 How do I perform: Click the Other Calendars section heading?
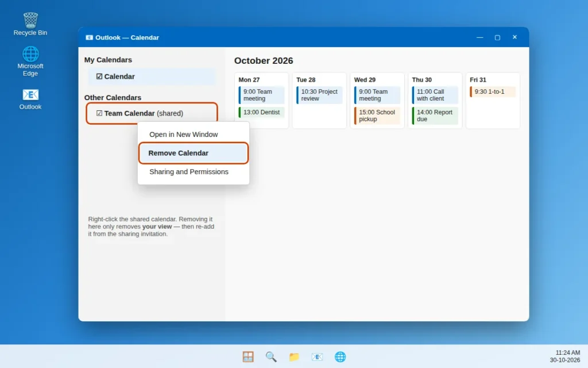(113, 98)
